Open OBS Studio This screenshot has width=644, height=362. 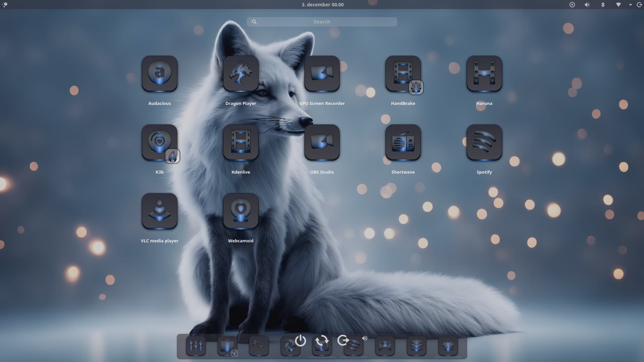click(x=322, y=142)
